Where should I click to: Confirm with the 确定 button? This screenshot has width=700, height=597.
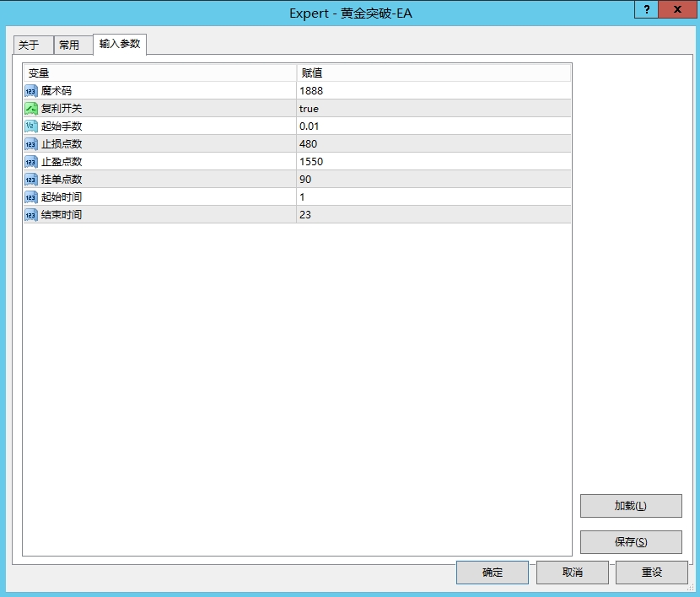click(493, 573)
